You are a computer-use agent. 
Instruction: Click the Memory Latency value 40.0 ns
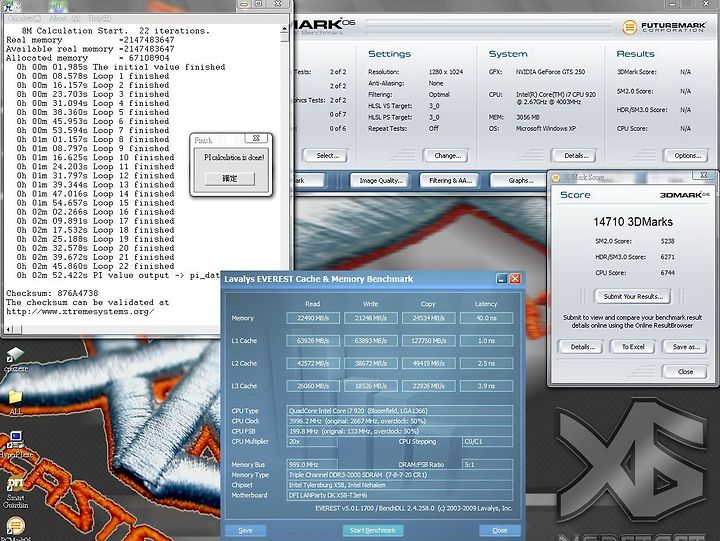(486, 318)
